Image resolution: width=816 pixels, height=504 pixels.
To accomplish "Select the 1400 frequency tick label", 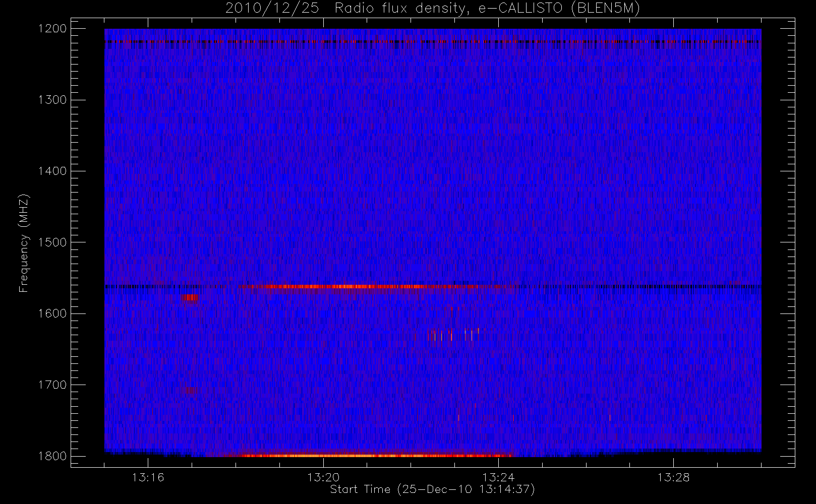I will [52, 171].
